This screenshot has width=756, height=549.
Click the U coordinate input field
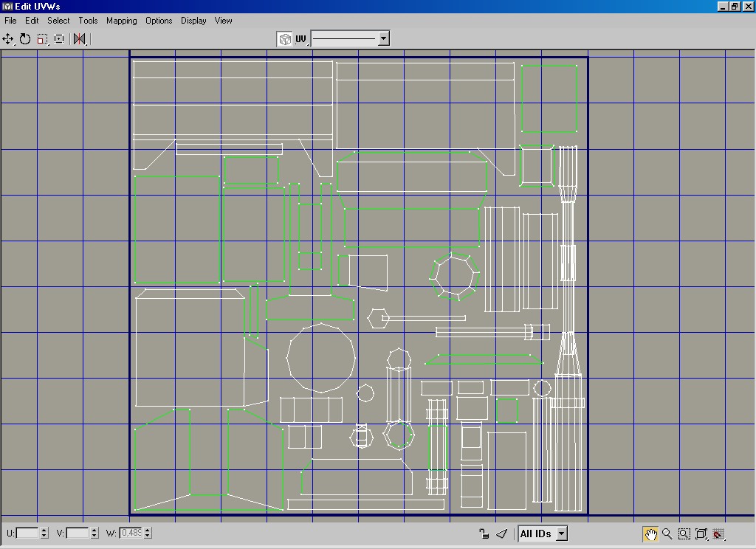[x=27, y=533]
